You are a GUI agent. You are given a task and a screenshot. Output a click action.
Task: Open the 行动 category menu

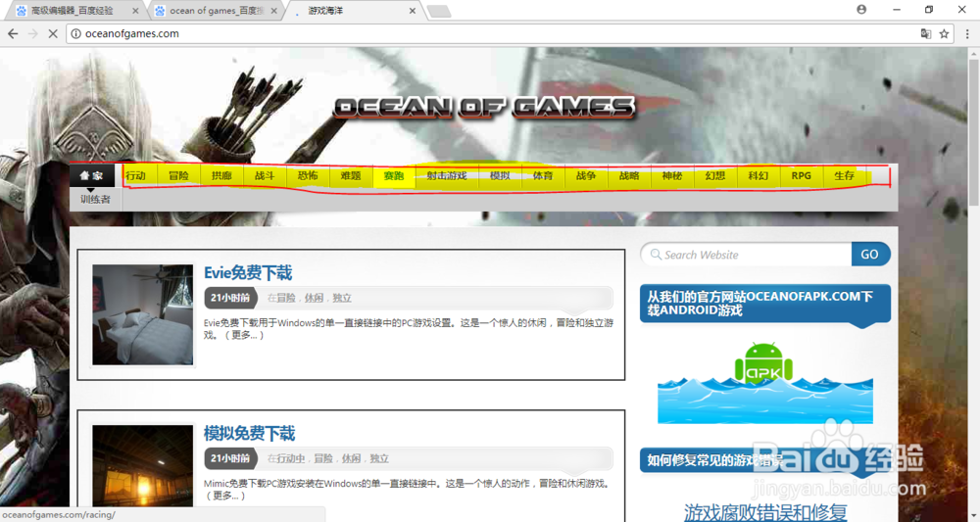[135, 176]
